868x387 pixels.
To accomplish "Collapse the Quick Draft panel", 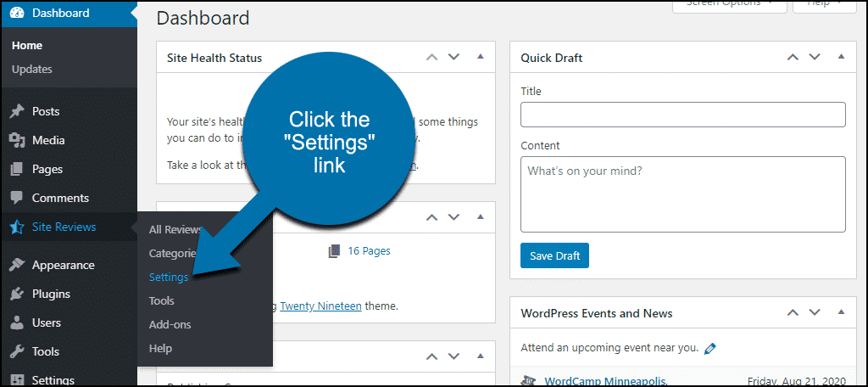I will pos(841,57).
